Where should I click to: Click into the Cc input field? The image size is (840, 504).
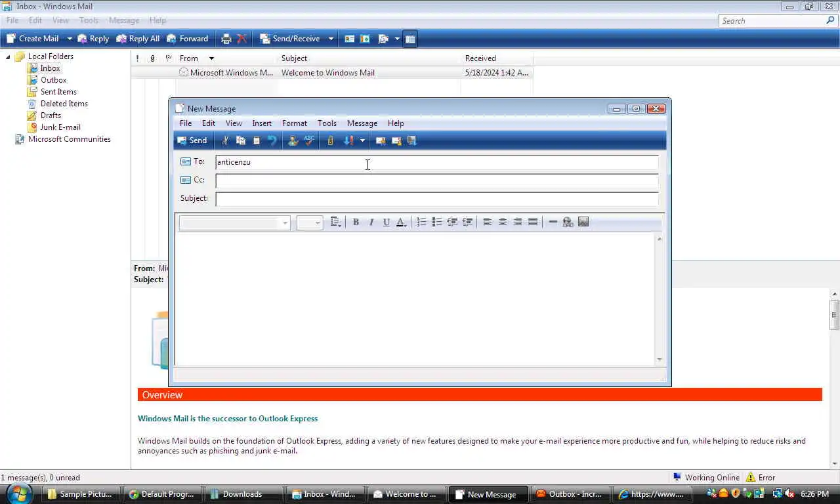436,180
